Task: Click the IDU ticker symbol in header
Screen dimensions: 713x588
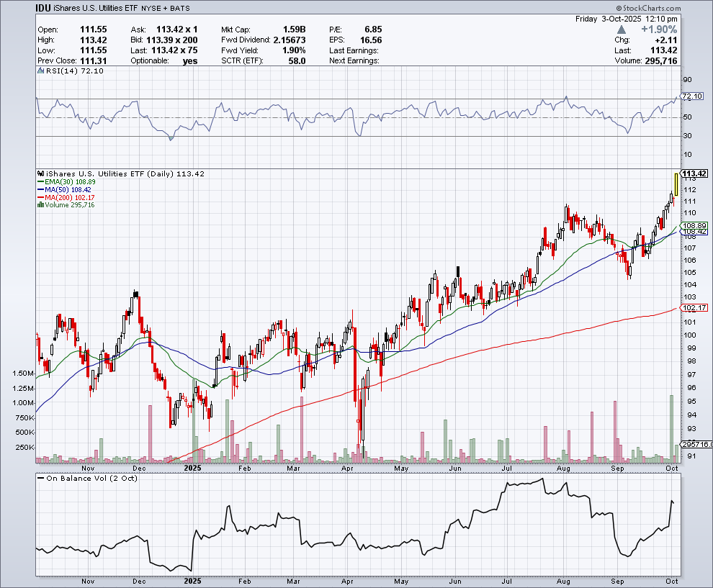Action: [x=45, y=8]
